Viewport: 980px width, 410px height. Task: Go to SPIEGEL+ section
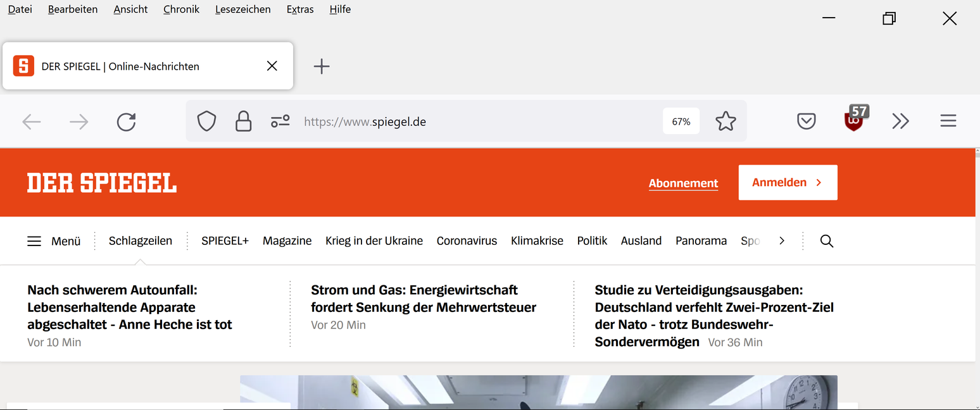(x=225, y=241)
